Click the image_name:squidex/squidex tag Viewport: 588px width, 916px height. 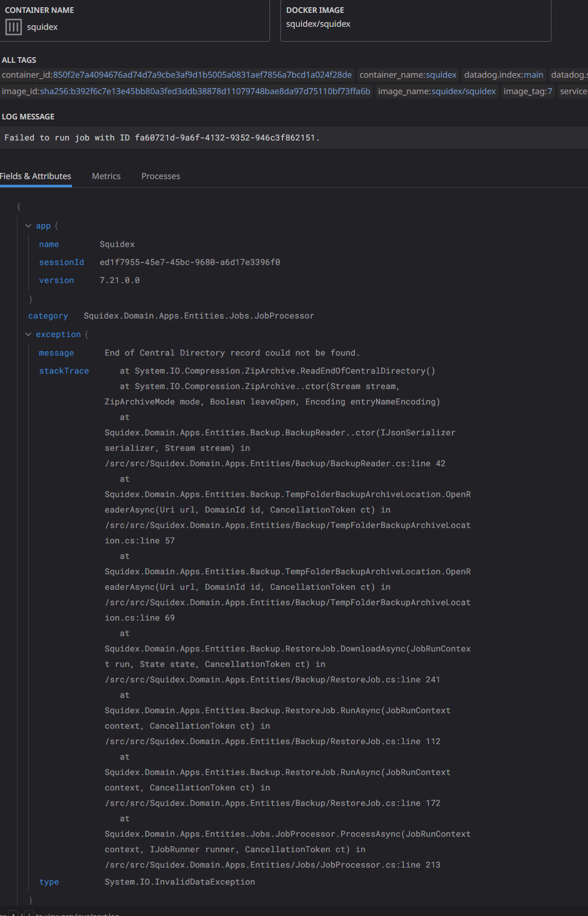click(x=437, y=92)
